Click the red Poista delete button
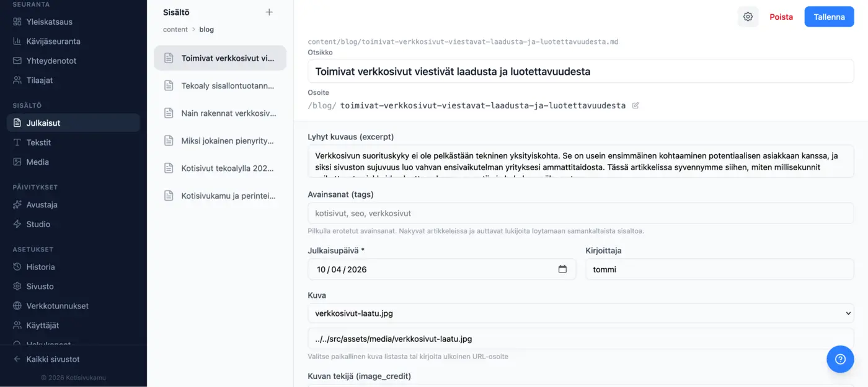The image size is (868, 387). pyautogui.click(x=781, y=17)
